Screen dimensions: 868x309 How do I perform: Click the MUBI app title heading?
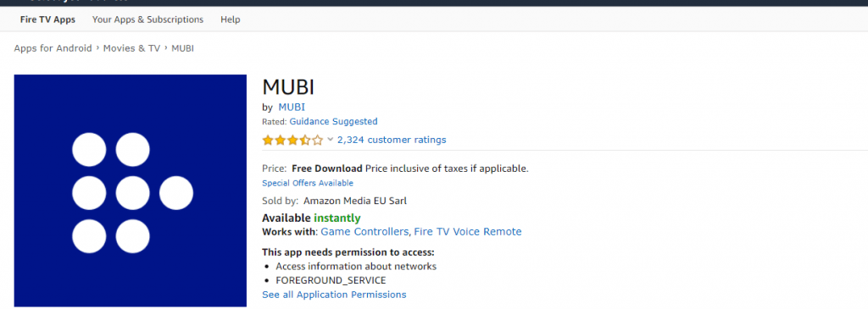coord(288,87)
